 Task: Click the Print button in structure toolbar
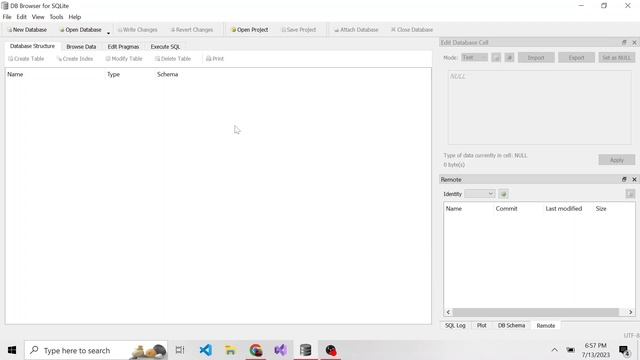(215, 59)
